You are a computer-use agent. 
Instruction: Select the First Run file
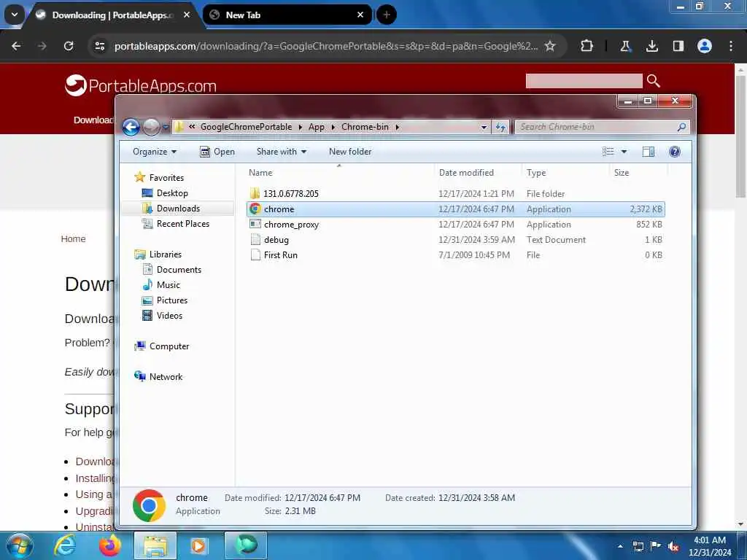(x=455, y=254)
